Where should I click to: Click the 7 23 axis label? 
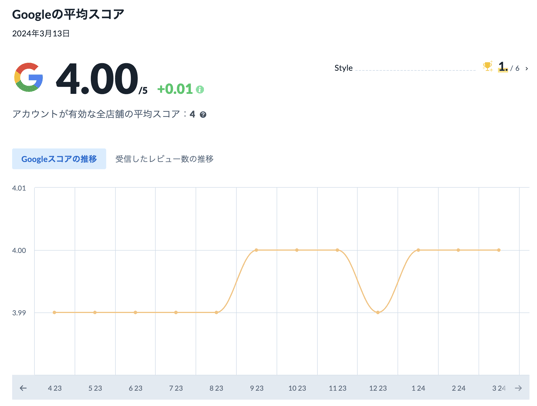tap(176, 388)
